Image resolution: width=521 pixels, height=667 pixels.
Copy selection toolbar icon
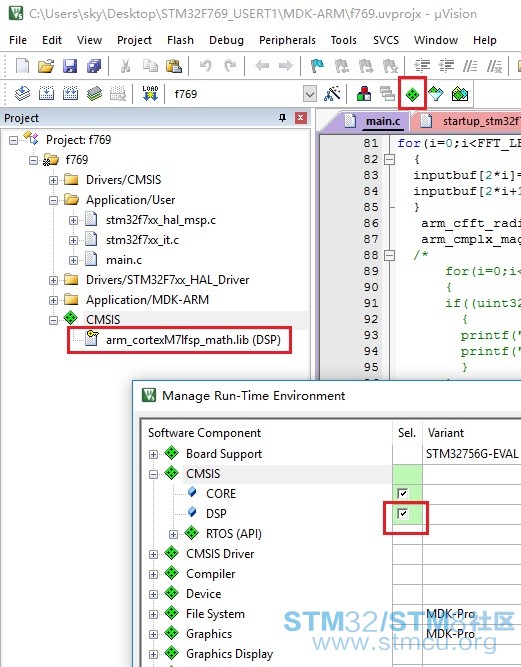point(150,66)
